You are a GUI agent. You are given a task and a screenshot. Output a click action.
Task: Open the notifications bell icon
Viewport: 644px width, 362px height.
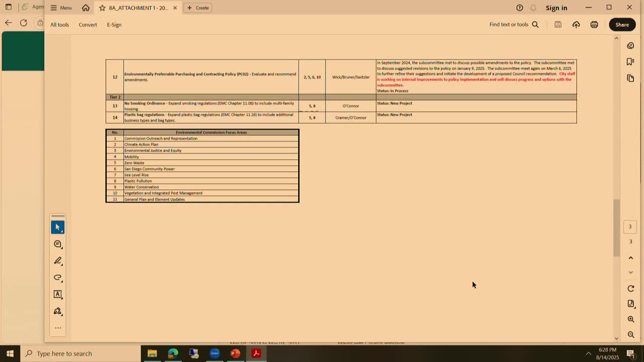click(533, 8)
